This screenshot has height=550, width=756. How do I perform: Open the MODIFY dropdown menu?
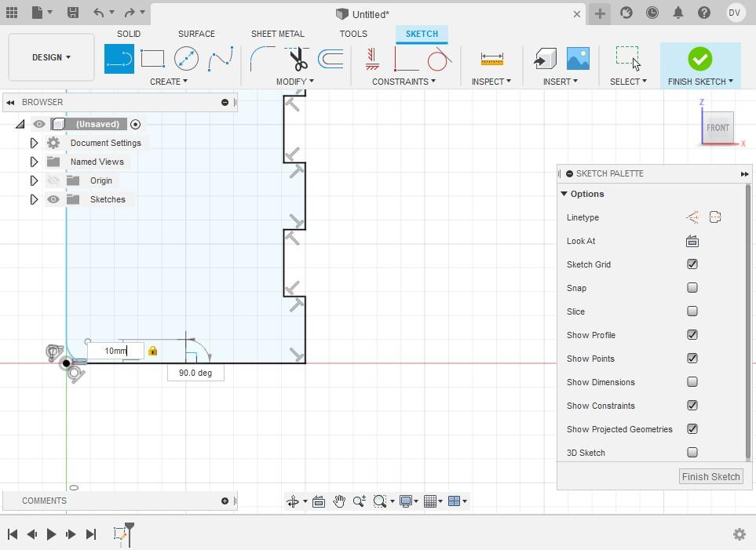[294, 82]
